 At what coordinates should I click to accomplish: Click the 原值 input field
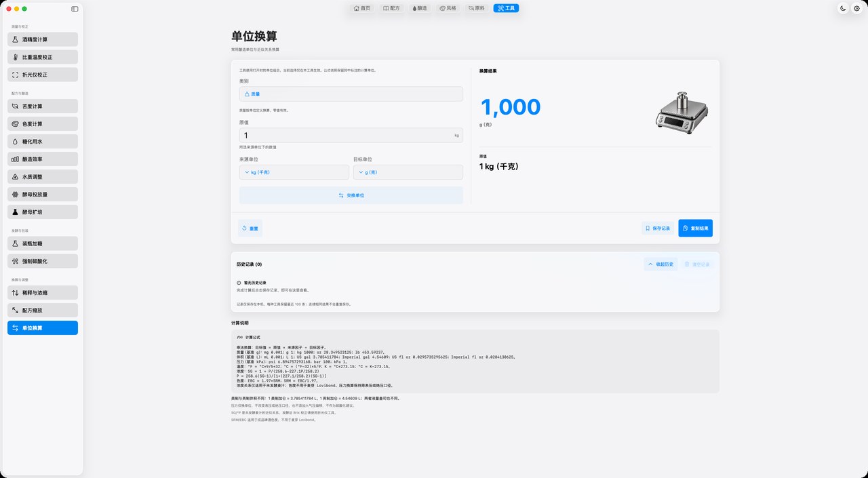click(x=351, y=136)
